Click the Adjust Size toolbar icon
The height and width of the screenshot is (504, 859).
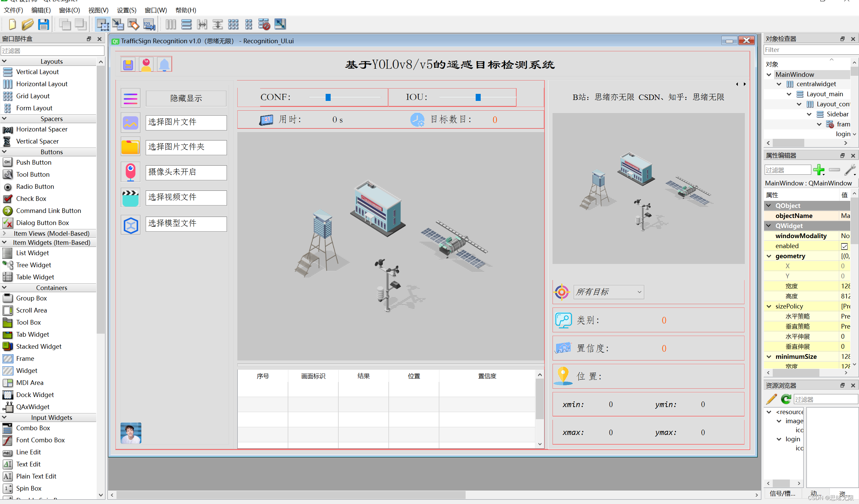pos(280,24)
